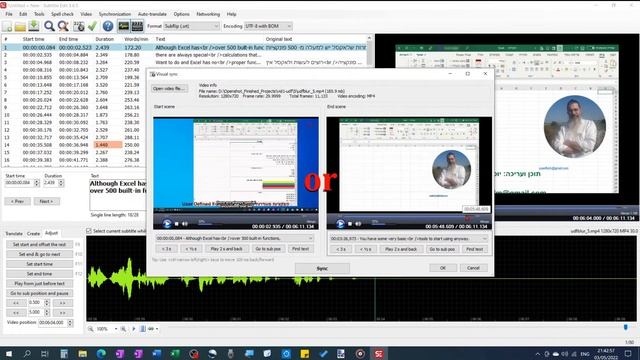
Task: Click the Duration spinner arrows
Action: 61,183
